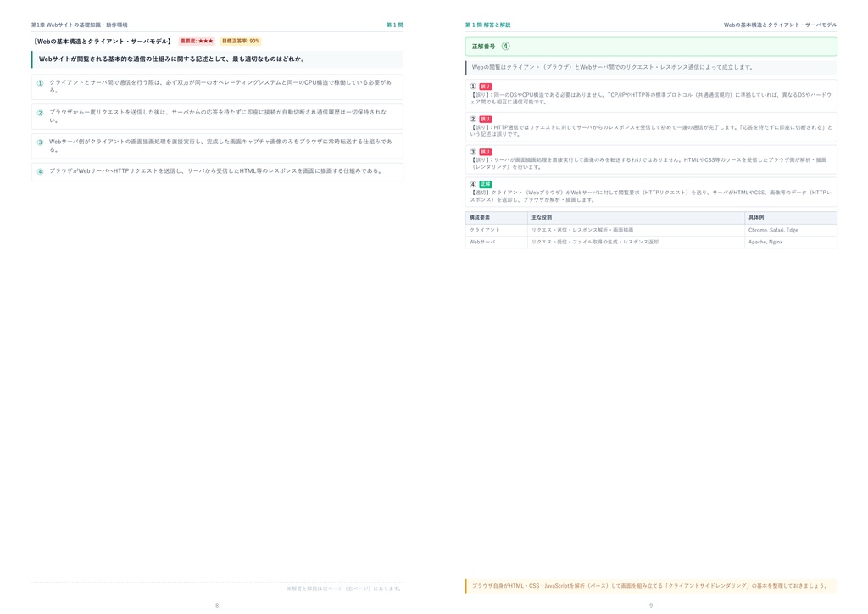The image size is (868, 614).
Task: Click the table header '構成要素'
Action: 497,218
